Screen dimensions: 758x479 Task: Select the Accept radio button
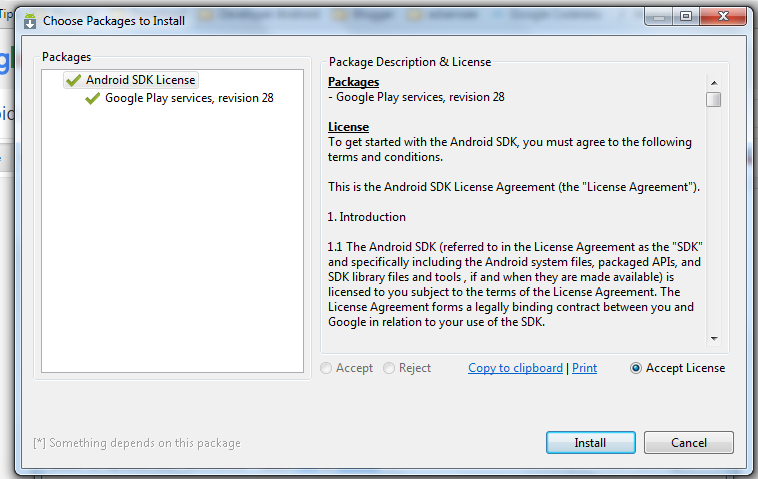pyautogui.click(x=327, y=368)
